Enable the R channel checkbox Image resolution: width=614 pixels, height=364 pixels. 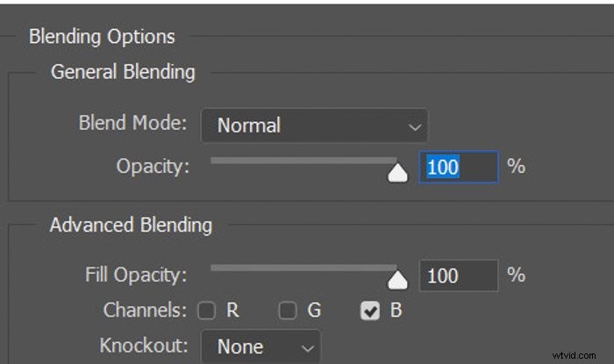click(x=206, y=310)
